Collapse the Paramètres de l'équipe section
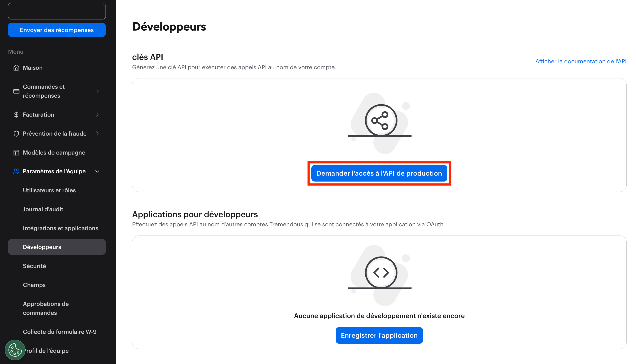This screenshot has height=364, width=636. tap(98, 171)
